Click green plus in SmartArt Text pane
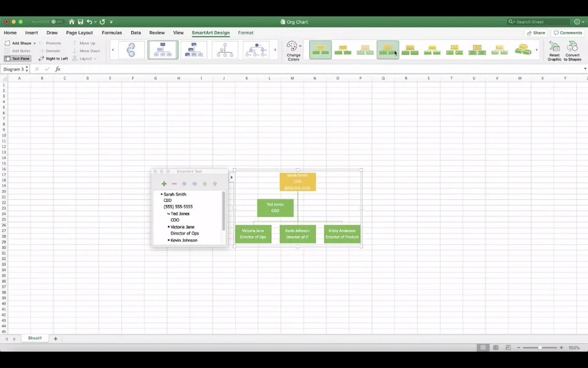Image resolution: width=588 pixels, height=368 pixels. pyautogui.click(x=164, y=183)
